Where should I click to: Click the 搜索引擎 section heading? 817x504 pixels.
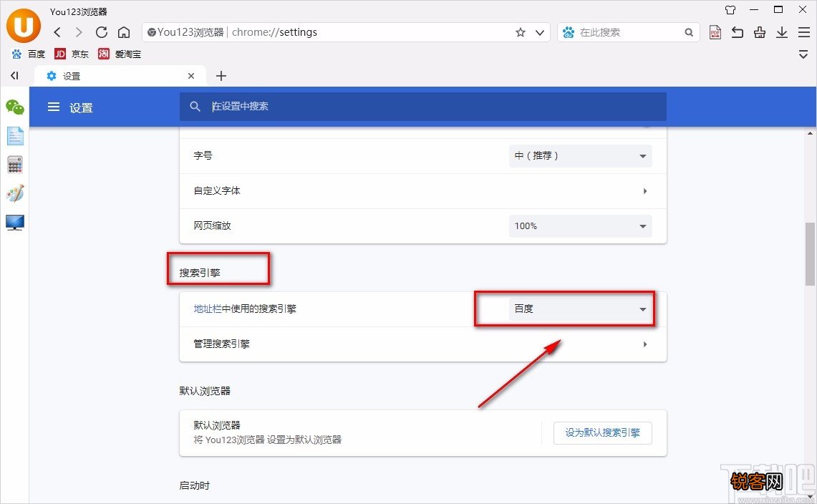(200, 273)
